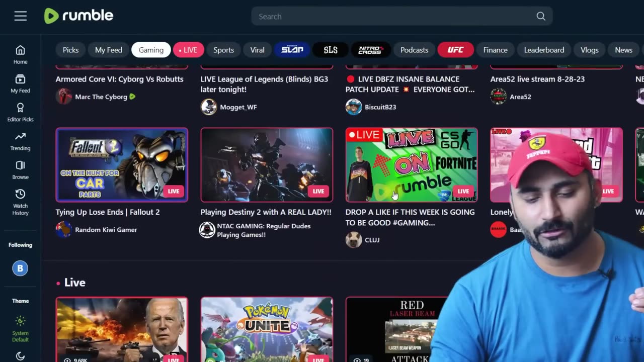This screenshot has width=644, height=362.
Task: Open the Nitro Cross category
Action: point(371,50)
